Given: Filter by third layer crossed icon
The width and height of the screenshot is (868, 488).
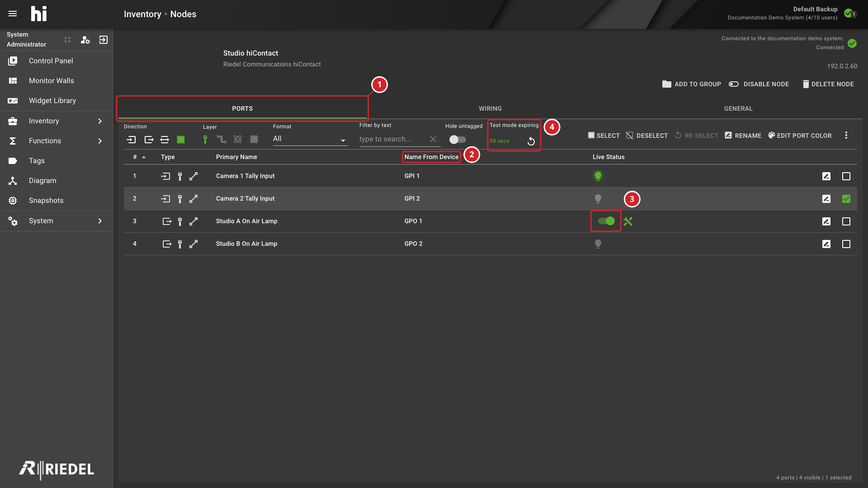Looking at the screenshot, I should 238,140.
